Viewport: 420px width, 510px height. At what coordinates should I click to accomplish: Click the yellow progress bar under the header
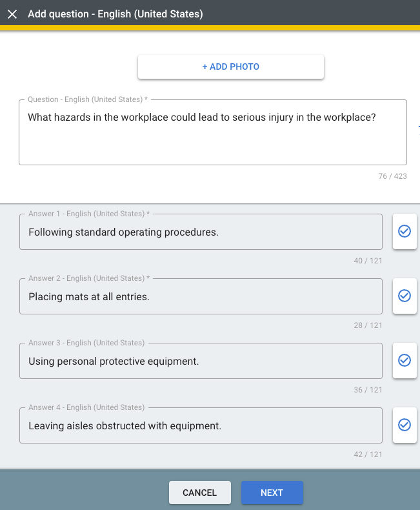(x=210, y=28)
